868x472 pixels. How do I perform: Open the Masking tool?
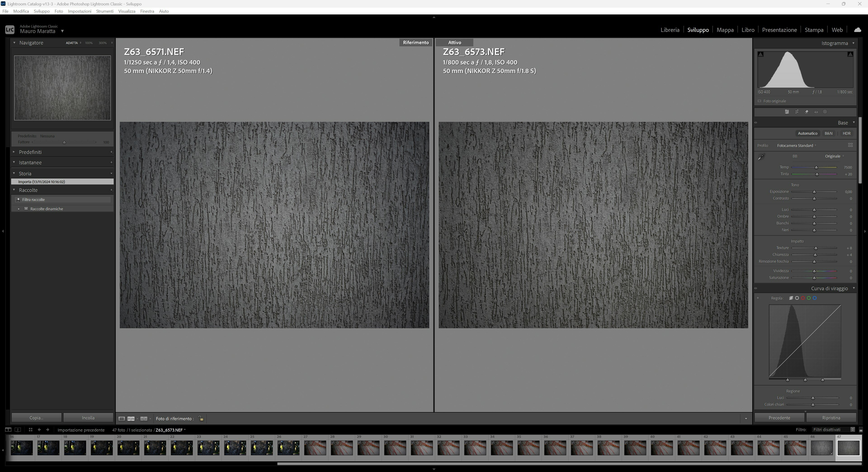825,112
